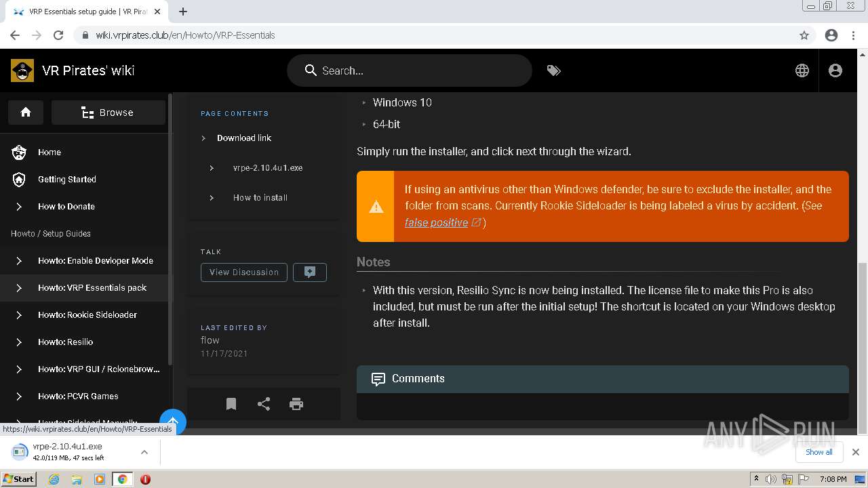Screen dimensions: 868x488
Task: Open the Start menu
Action: pyautogui.click(x=19, y=479)
